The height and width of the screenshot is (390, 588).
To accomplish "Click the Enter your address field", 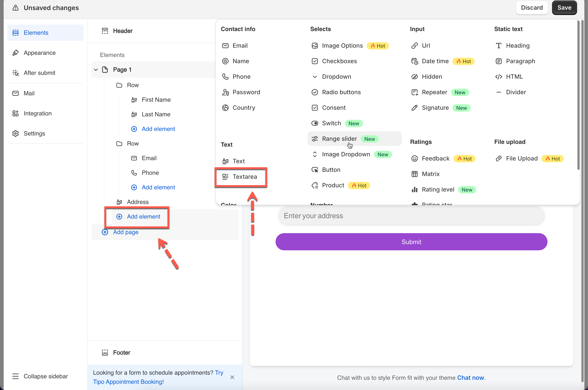I will click(x=411, y=216).
